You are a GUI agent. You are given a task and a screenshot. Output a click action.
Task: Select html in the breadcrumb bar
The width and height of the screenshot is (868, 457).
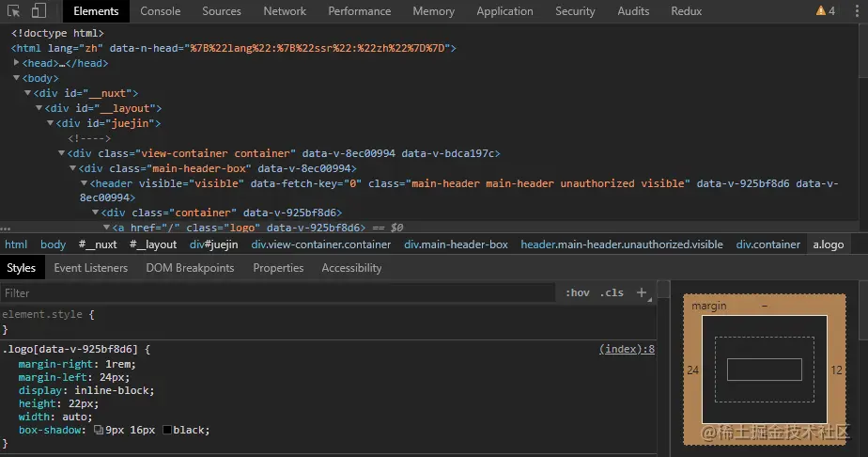coord(16,244)
